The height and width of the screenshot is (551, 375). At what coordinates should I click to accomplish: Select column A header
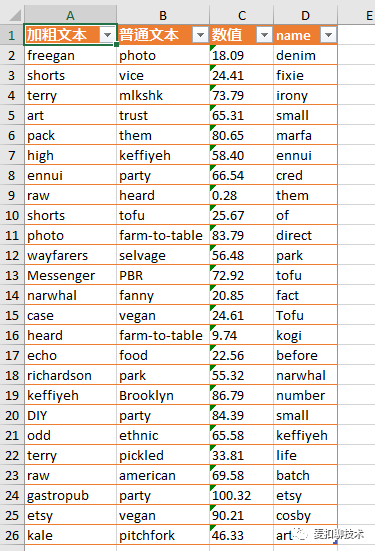pos(70,15)
